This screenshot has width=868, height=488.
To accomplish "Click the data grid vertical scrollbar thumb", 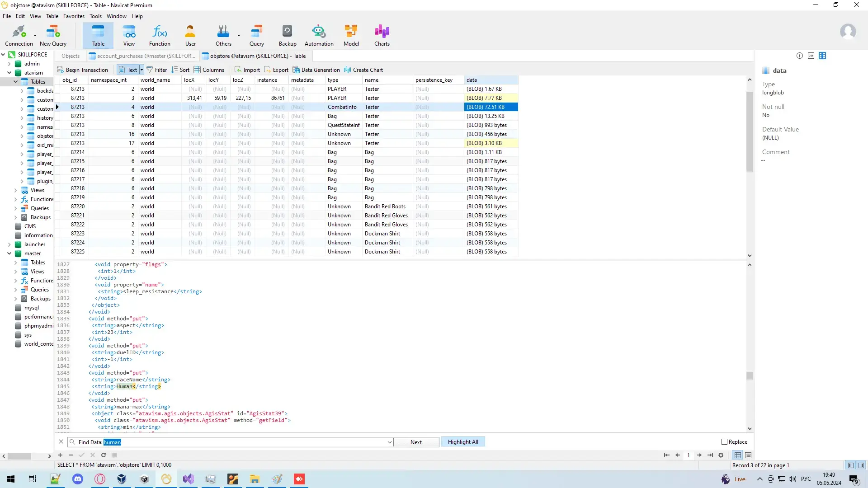I will pyautogui.click(x=750, y=131).
